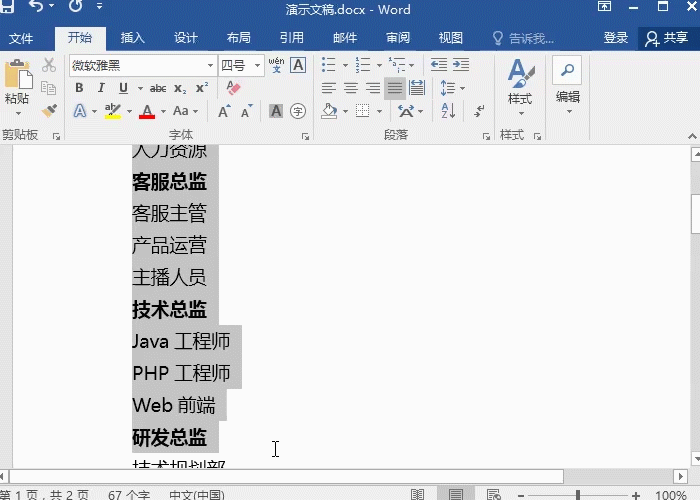The width and height of the screenshot is (700, 500).
Task: Apply text effects A icon
Action: point(79,111)
